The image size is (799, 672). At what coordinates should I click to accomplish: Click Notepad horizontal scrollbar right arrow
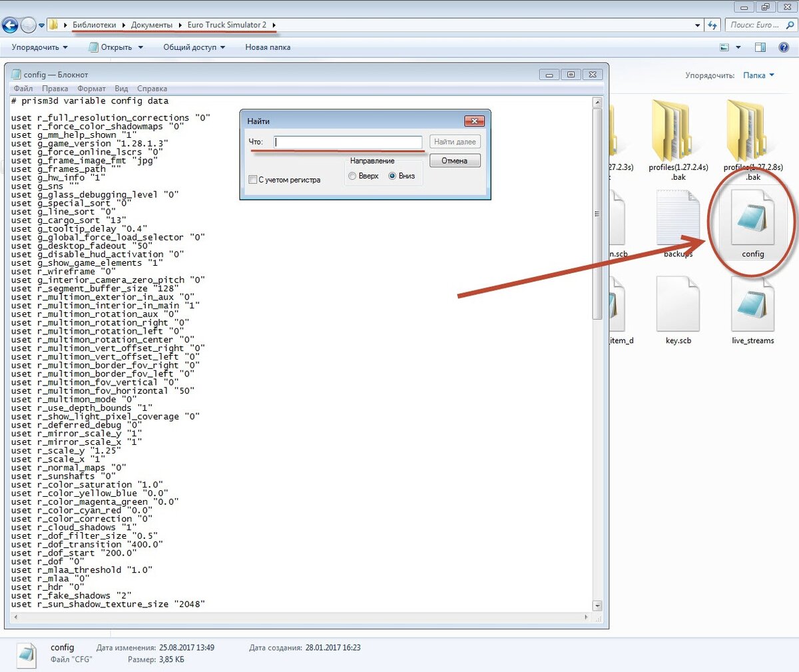(586, 617)
